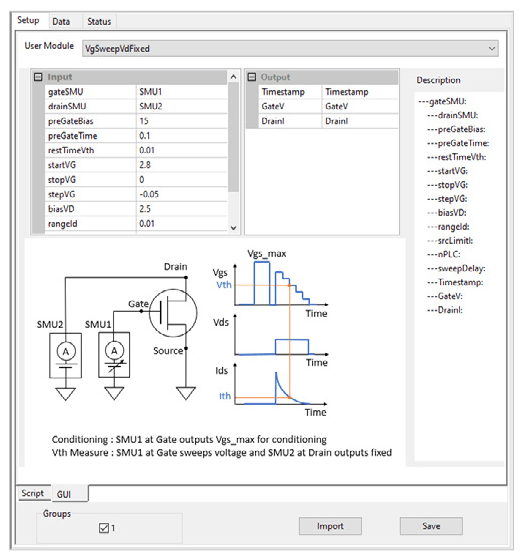Screen dimensions: 520x556
Task: Click the Vgs_max waveform pulse
Action: click(262, 283)
